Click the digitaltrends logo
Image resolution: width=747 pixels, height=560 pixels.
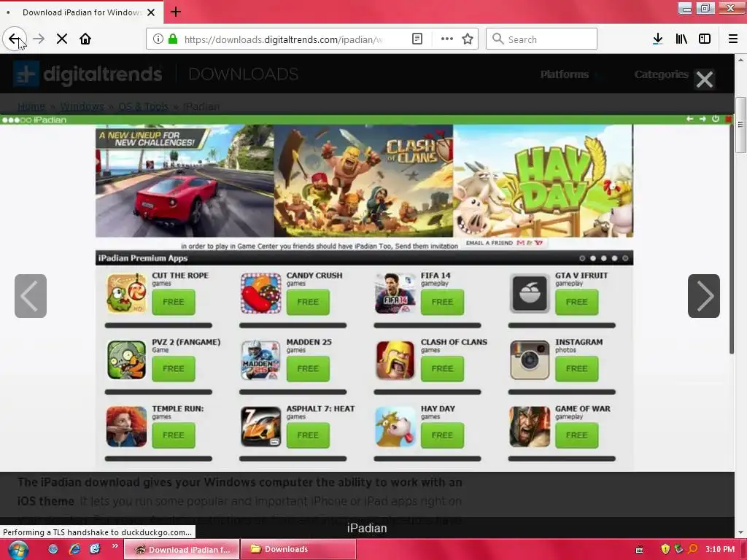tap(88, 74)
